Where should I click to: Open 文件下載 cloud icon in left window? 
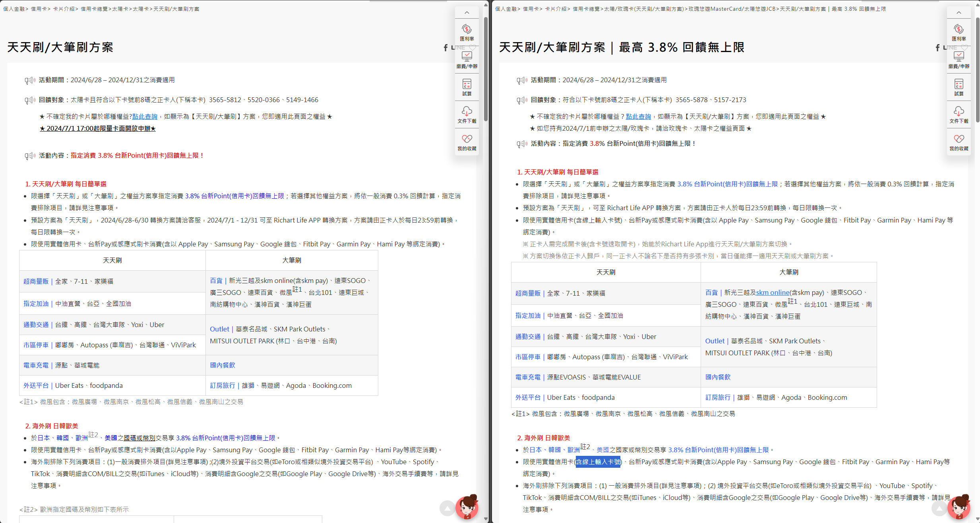tap(467, 115)
